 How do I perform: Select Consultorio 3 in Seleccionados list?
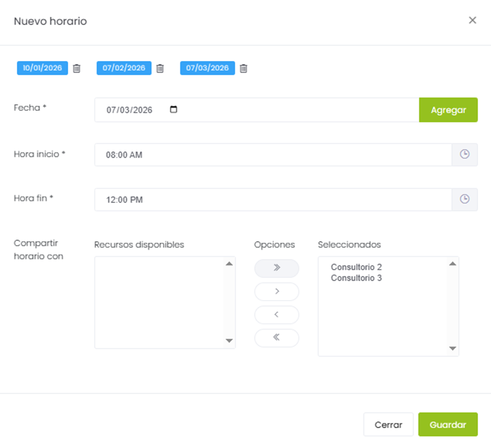coord(356,278)
